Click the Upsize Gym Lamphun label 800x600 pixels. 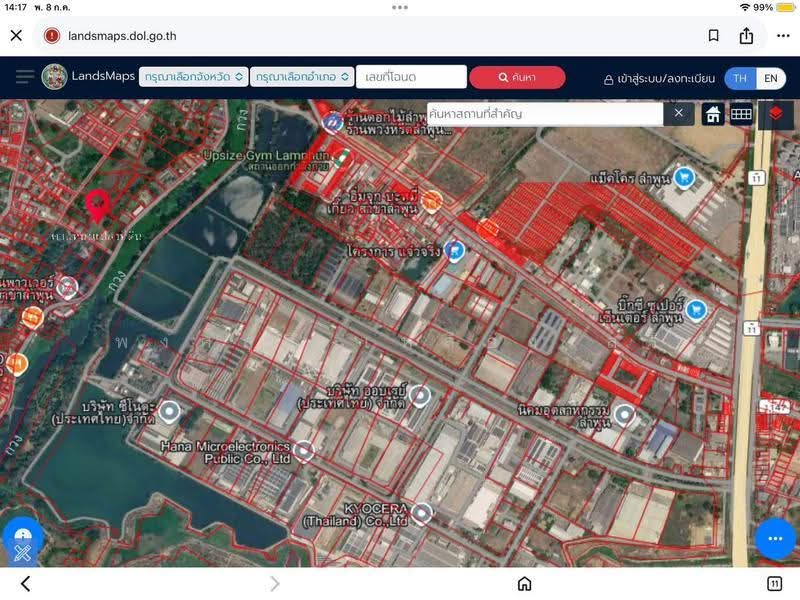point(266,155)
